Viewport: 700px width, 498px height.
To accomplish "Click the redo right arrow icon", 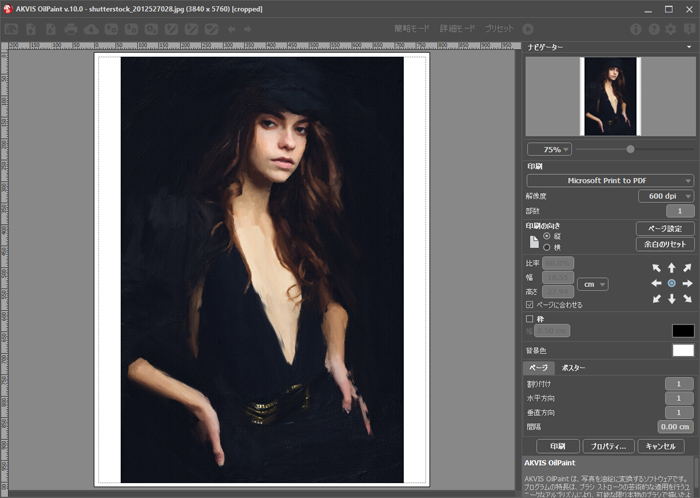I will point(248,29).
